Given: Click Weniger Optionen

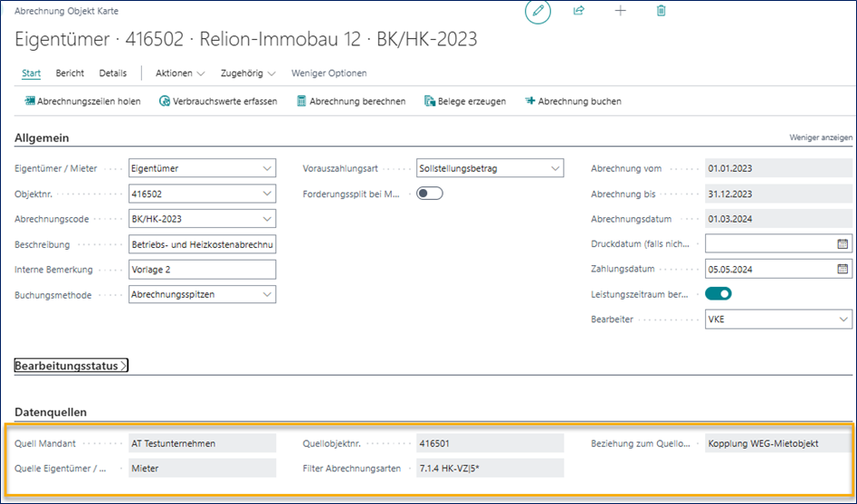Looking at the screenshot, I should (x=329, y=73).
